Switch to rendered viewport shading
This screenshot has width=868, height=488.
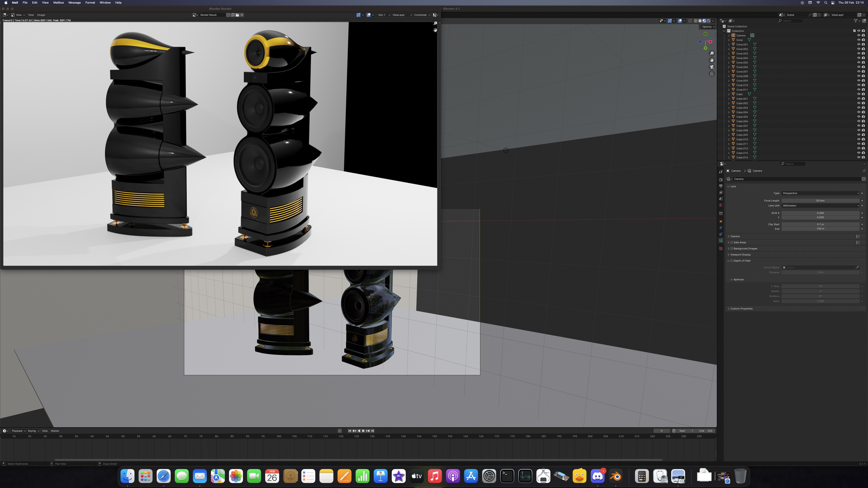click(x=708, y=21)
